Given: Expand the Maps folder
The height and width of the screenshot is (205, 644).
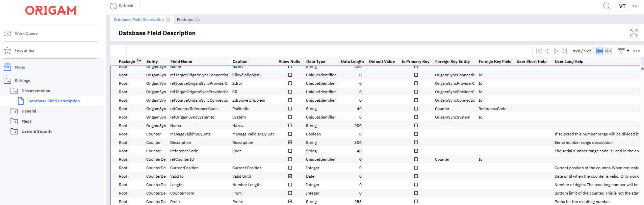Looking at the screenshot, I should 14,121.
